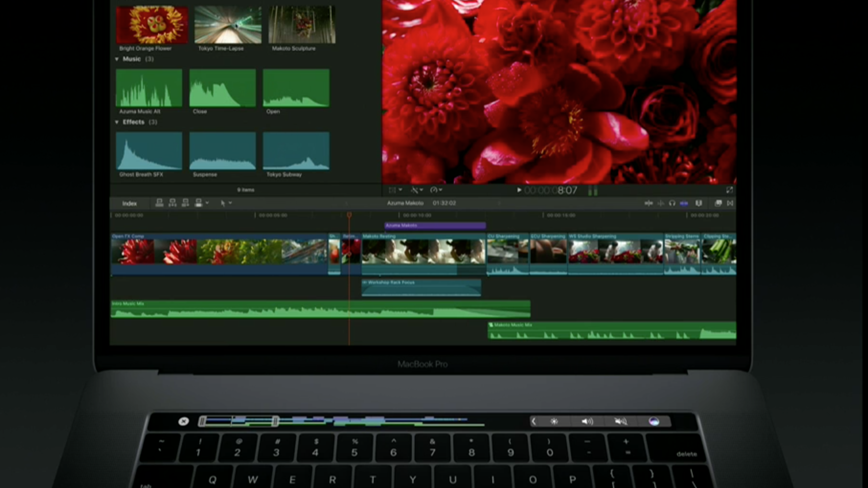Toggle audio skimming in timeline

661,204
